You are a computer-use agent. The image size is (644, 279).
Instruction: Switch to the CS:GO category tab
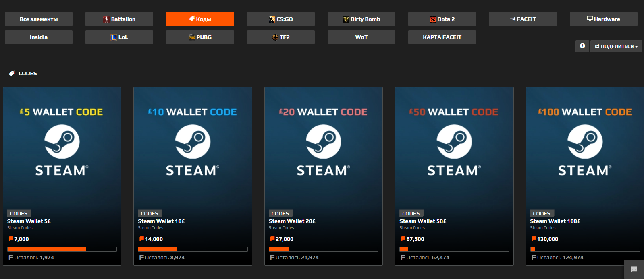[281, 19]
